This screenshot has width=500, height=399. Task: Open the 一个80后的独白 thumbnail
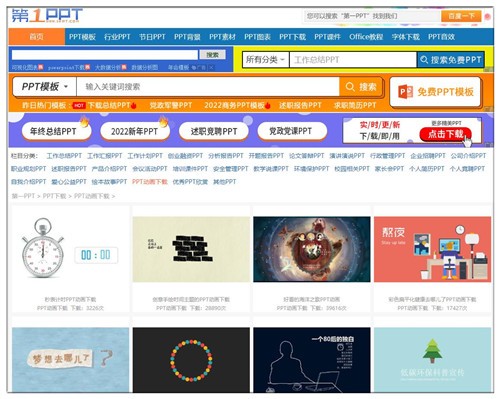(312, 360)
